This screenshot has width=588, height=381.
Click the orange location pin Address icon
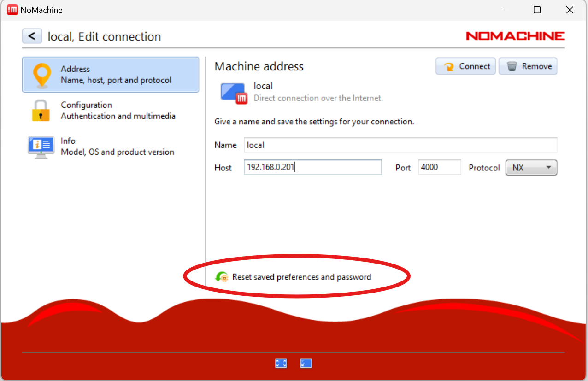tap(42, 75)
